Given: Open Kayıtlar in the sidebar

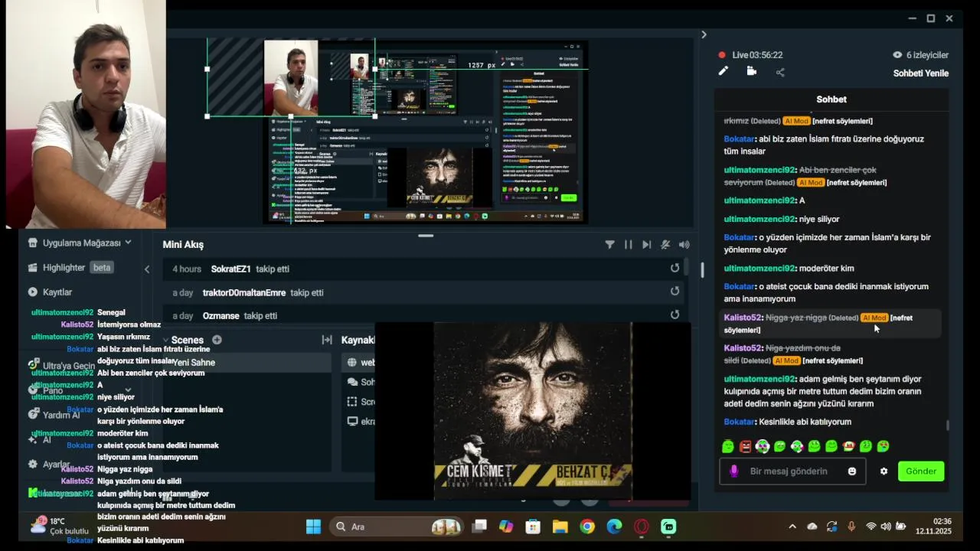Looking at the screenshot, I should (x=50, y=292).
